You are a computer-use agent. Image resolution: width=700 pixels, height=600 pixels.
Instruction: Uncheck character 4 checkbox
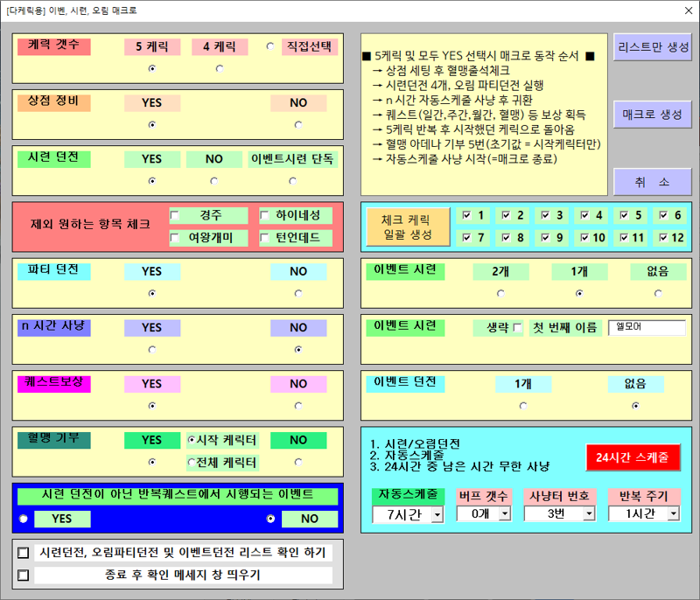click(x=584, y=215)
